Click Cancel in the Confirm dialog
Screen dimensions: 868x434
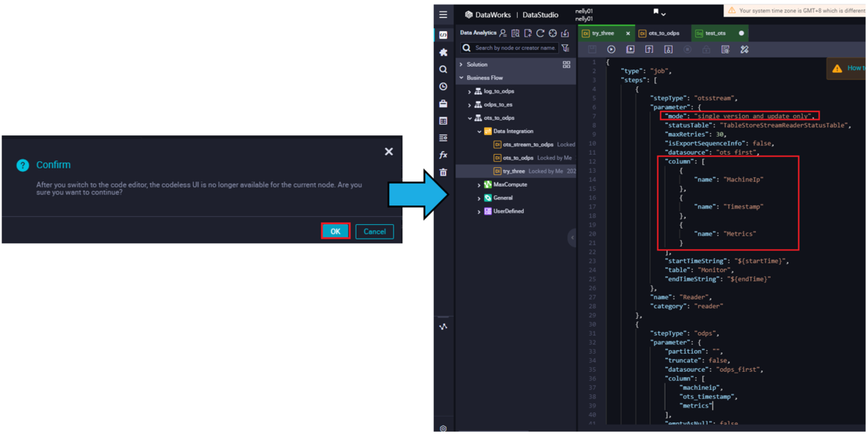pos(375,231)
